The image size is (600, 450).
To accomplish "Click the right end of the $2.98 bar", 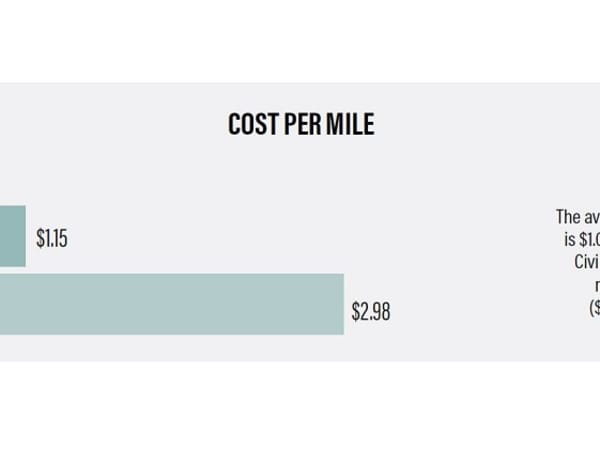I will click(340, 304).
